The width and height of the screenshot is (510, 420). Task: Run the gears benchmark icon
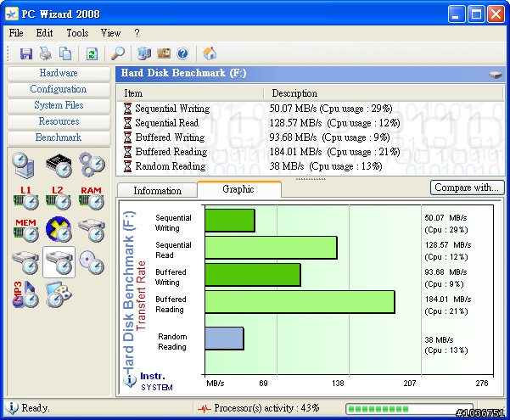pos(92,165)
